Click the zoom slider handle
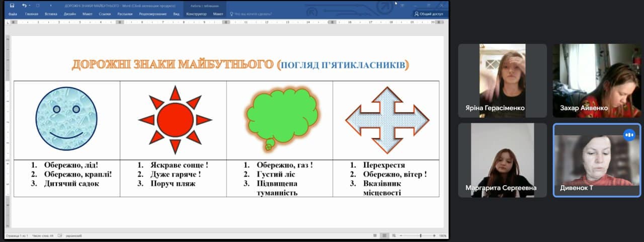Screen dimensions: 644x242 tap(421, 235)
